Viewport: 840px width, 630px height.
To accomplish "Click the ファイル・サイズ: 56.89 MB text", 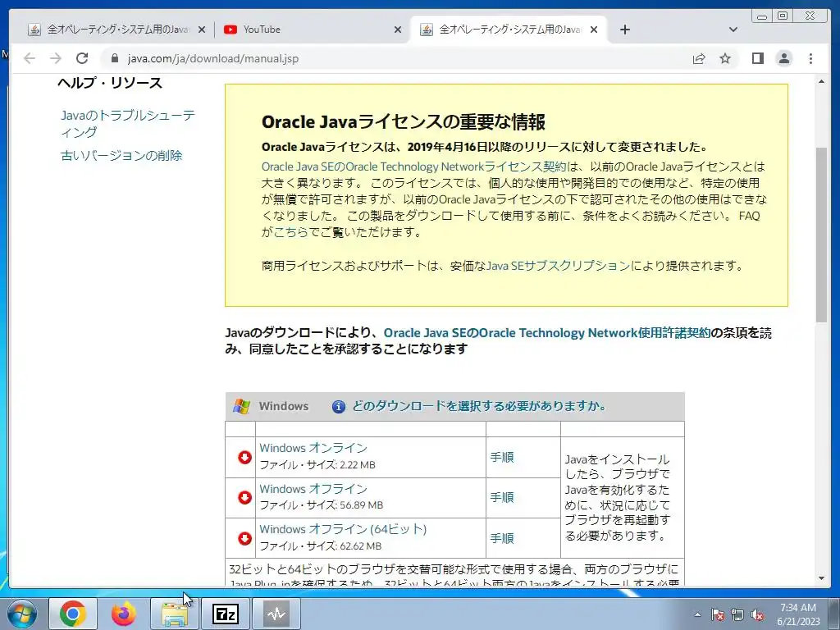I will pyautogui.click(x=322, y=505).
